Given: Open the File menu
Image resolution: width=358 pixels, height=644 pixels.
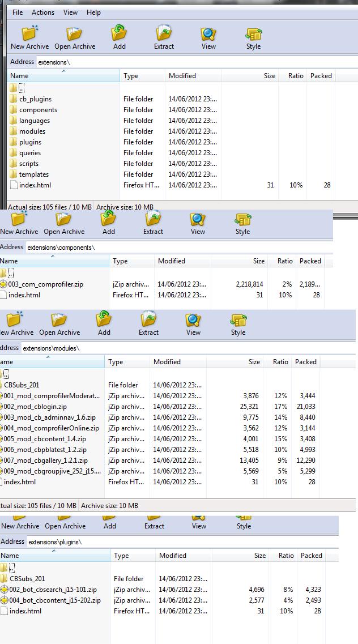Looking at the screenshot, I should point(18,12).
